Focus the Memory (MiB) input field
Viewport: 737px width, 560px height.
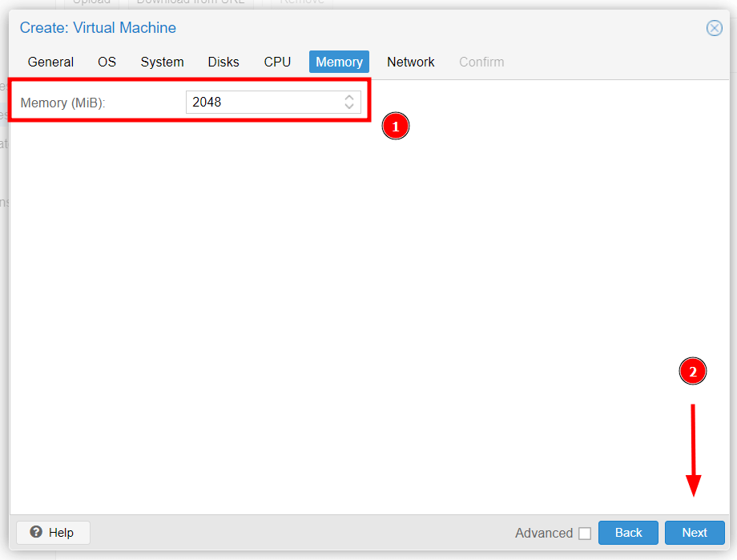click(263, 103)
